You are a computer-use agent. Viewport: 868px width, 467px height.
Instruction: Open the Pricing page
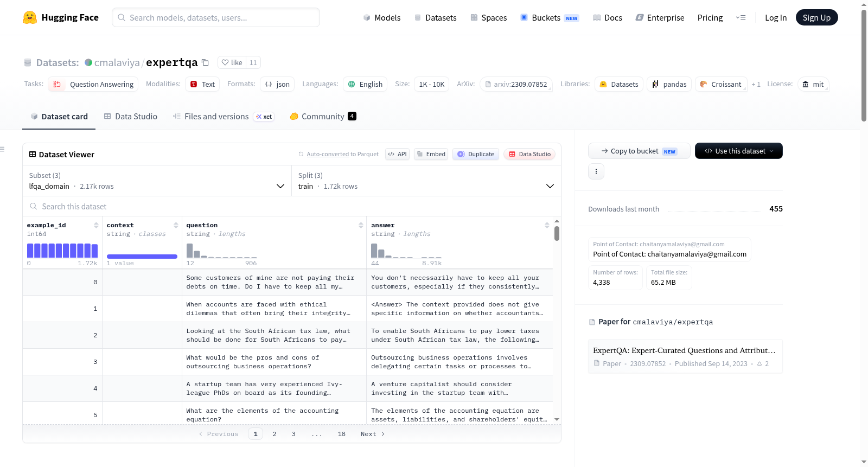pyautogui.click(x=710, y=17)
